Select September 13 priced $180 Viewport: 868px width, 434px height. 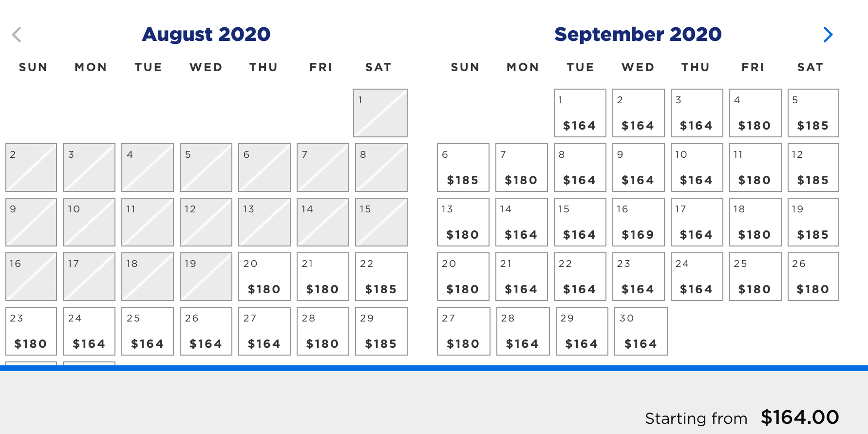pos(463,222)
